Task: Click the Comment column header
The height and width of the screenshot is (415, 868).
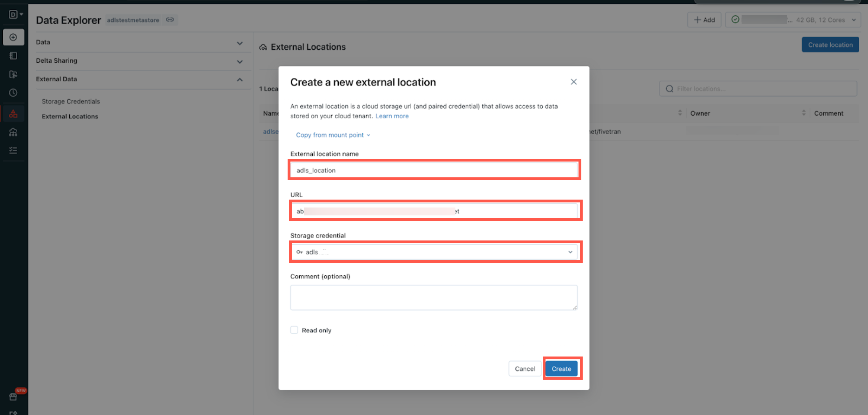Action: [829, 113]
